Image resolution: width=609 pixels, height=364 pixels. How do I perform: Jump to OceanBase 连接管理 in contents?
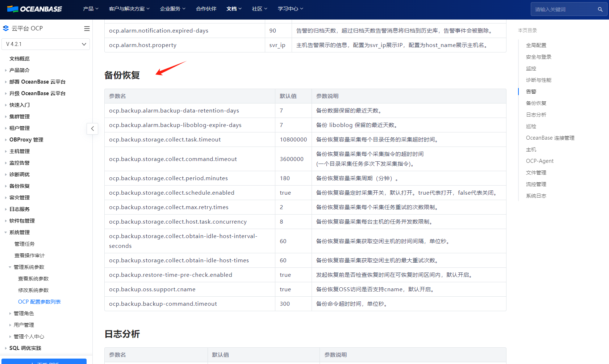tap(550, 138)
